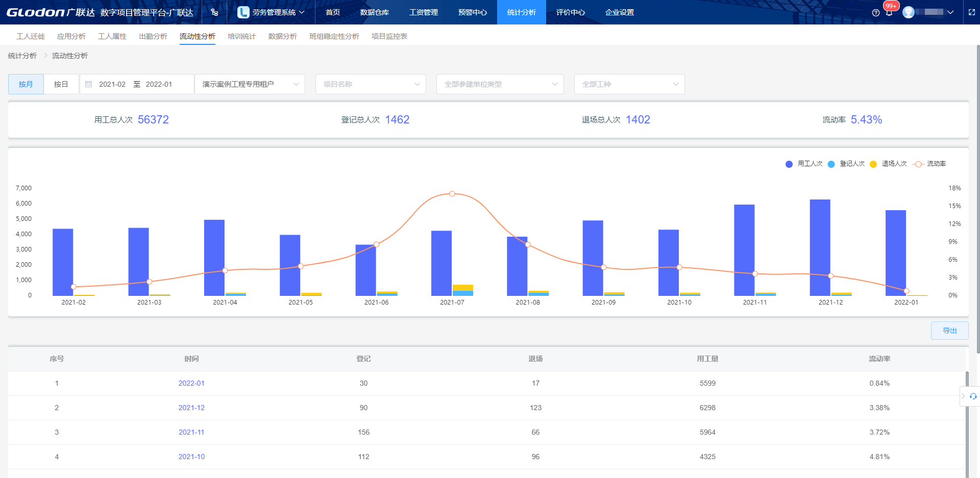Click the 导出 export button
Image resolution: width=980 pixels, height=478 pixels.
949,331
